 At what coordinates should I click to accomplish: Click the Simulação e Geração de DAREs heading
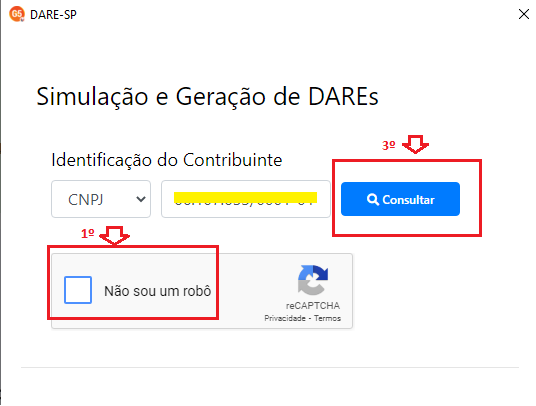tap(207, 96)
